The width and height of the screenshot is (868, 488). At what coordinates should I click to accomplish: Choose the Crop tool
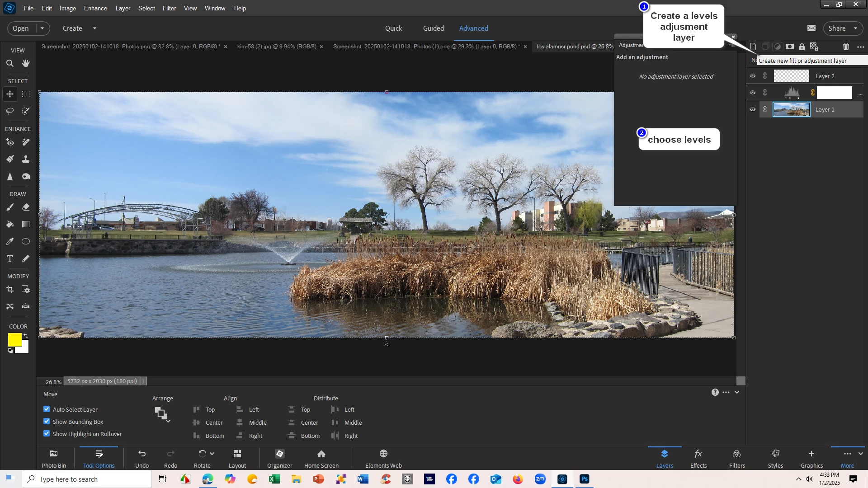click(x=9, y=290)
